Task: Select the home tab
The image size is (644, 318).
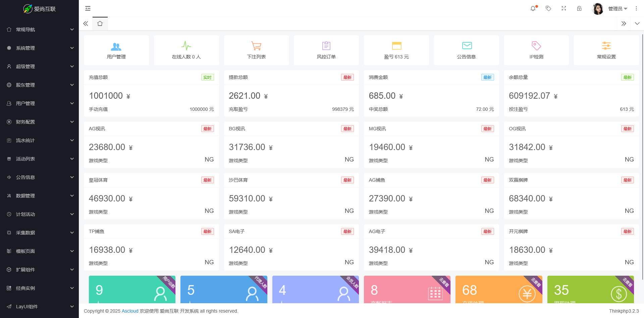Action: (100, 24)
